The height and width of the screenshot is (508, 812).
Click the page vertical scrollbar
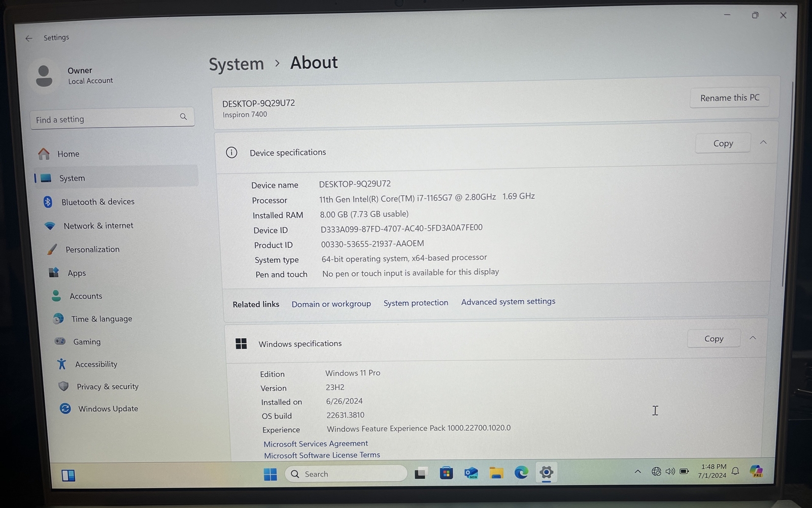788,183
